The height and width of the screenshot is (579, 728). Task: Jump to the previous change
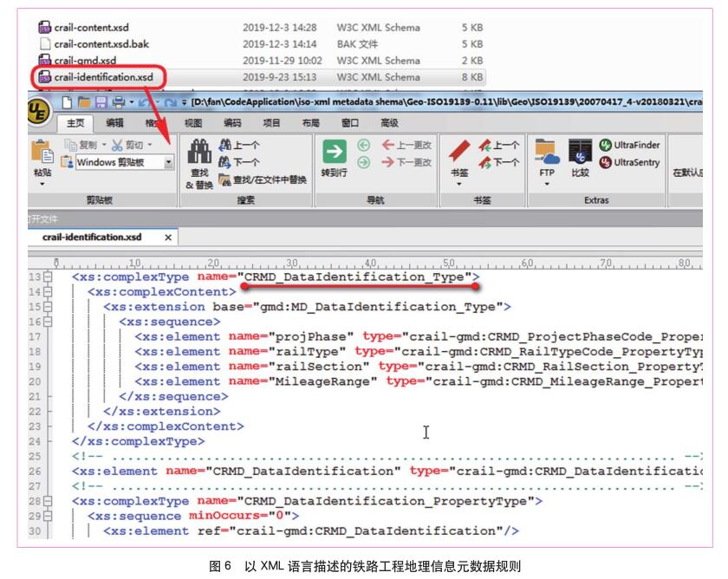point(406,146)
